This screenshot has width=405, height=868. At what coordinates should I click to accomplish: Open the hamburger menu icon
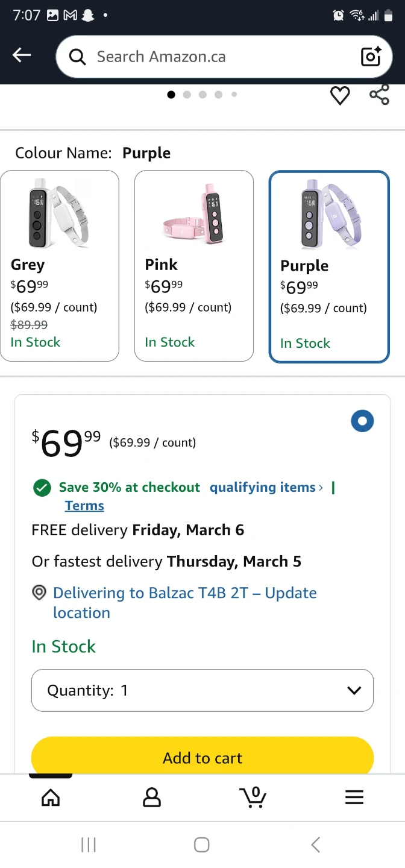354,797
